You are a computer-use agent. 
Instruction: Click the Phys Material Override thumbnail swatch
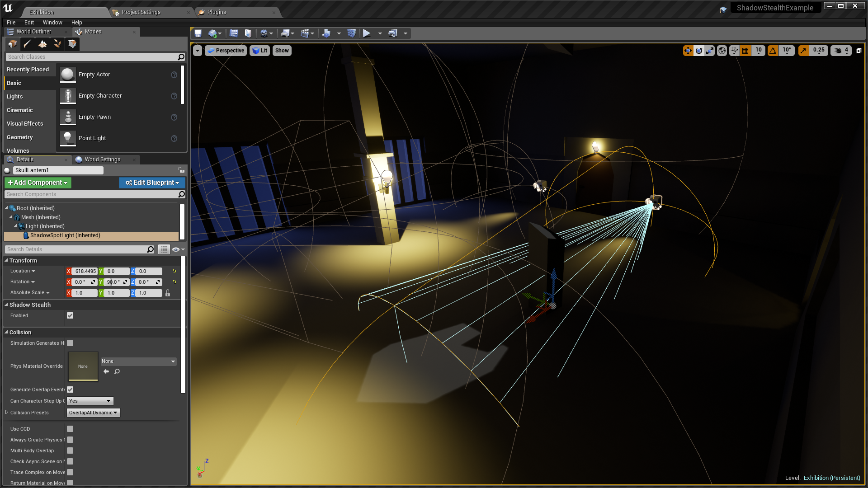click(83, 366)
